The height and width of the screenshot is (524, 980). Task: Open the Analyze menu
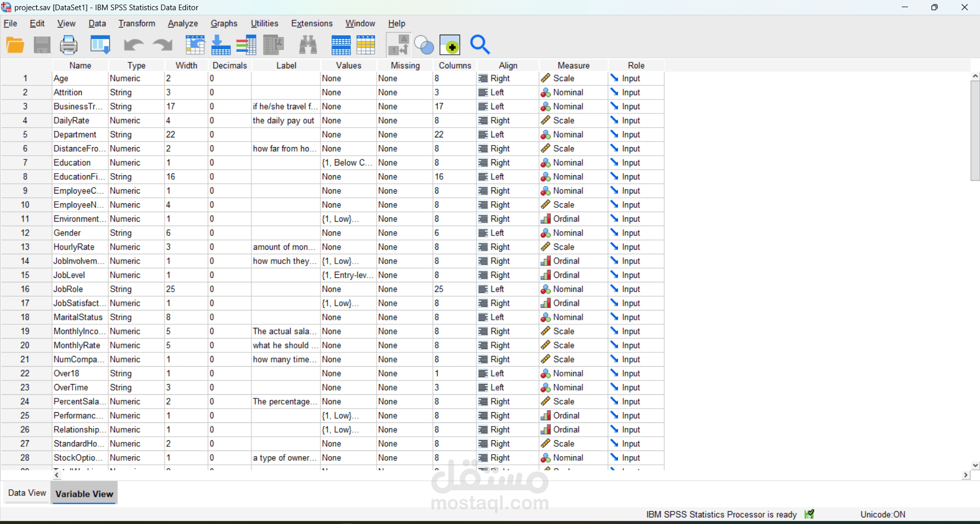[183, 23]
